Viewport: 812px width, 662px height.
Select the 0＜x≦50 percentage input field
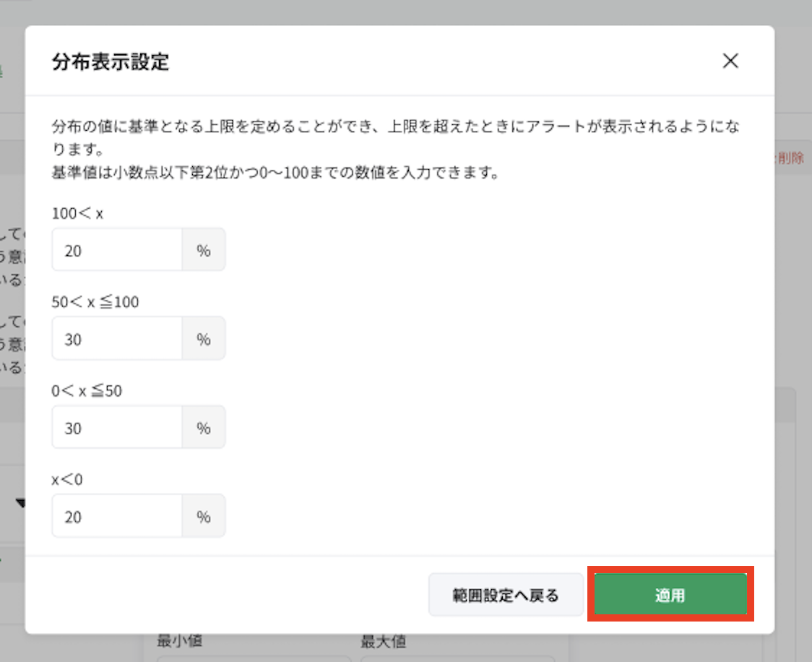click(116, 427)
